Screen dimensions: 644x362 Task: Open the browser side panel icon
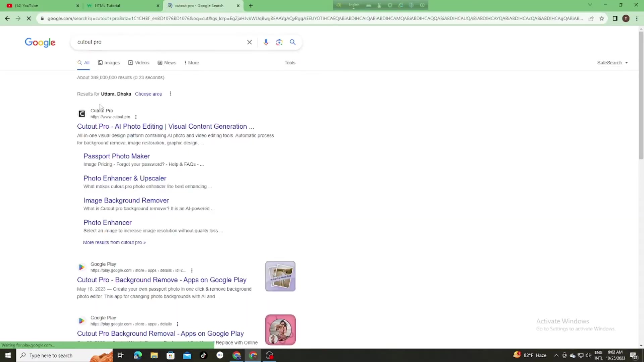pyautogui.click(x=615, y=18)
